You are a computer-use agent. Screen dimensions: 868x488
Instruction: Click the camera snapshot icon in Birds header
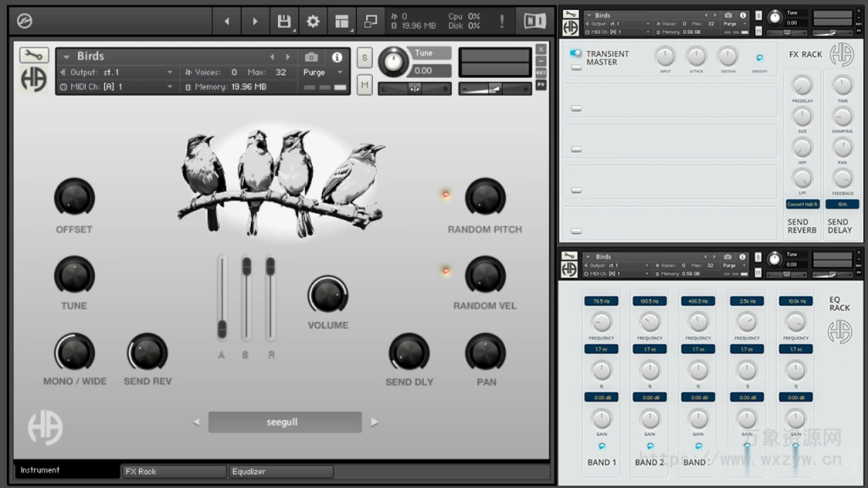click(310, 56)
